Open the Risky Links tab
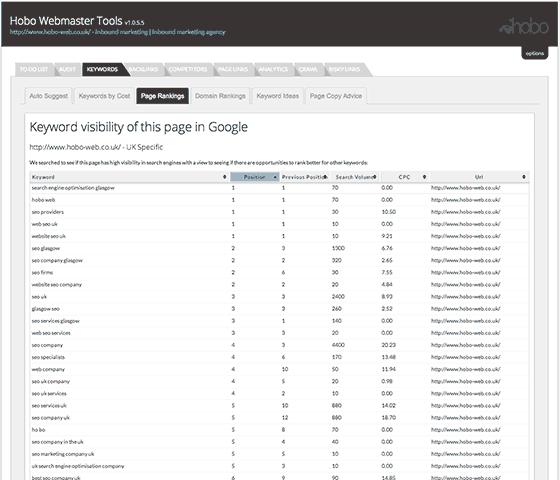 tap(344, 69)
